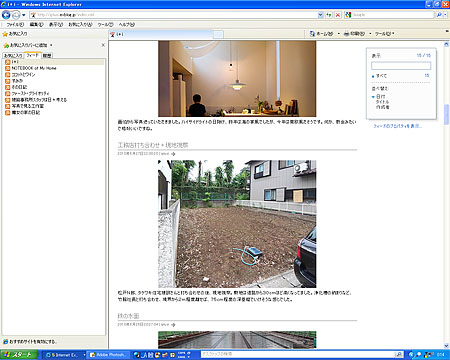Close the Favorites side panel

click(x=103, y=45)
